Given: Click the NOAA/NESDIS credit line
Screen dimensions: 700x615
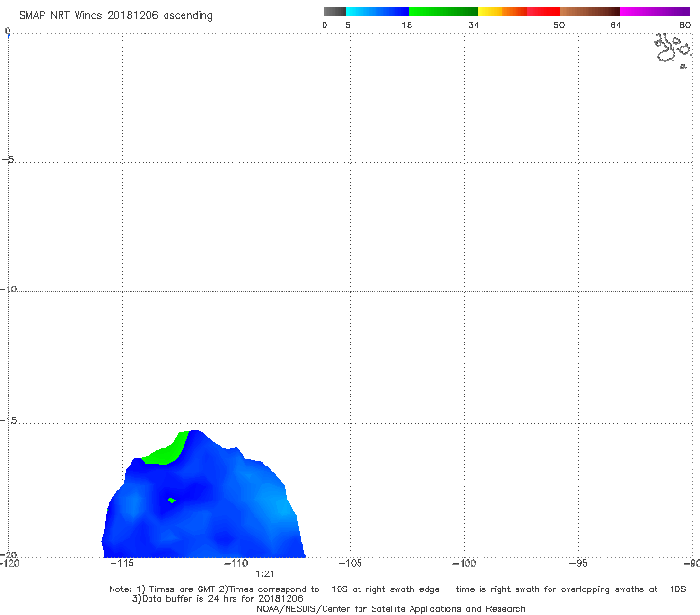Looking at the screenshot, I should 391,608.
